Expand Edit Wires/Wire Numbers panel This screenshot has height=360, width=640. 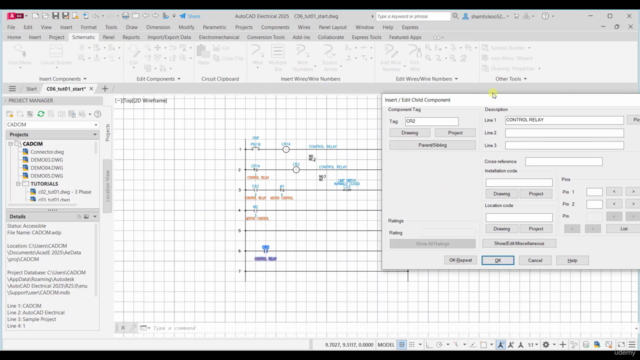(427, 79)
